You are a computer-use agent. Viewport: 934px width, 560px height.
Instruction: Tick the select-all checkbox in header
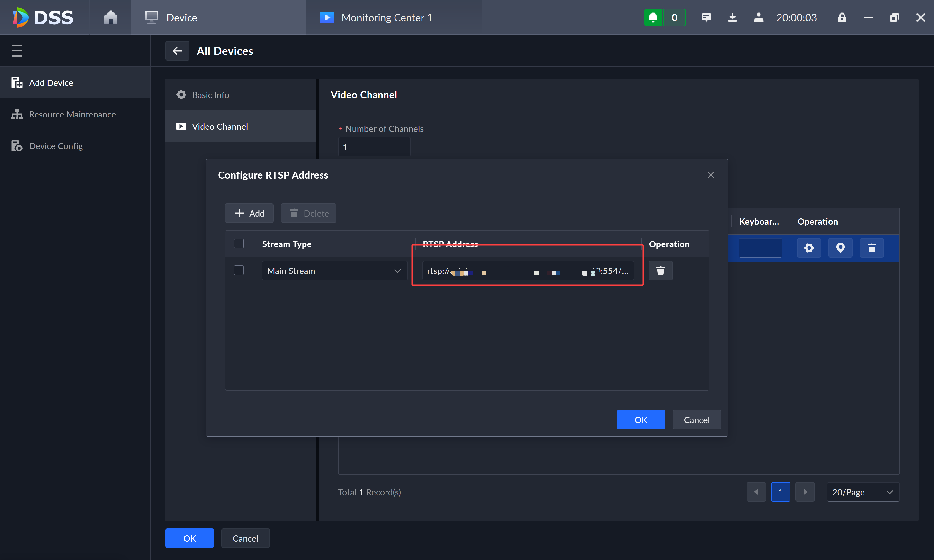point(239,244)
